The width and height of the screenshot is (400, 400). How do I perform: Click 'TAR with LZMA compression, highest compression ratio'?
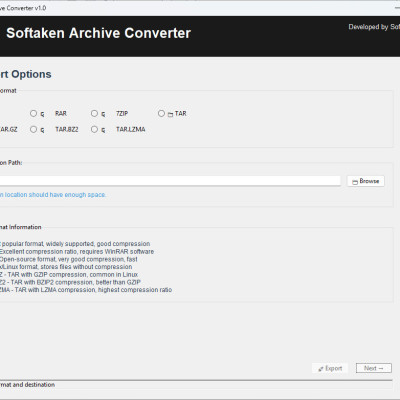tap(93, 290)
